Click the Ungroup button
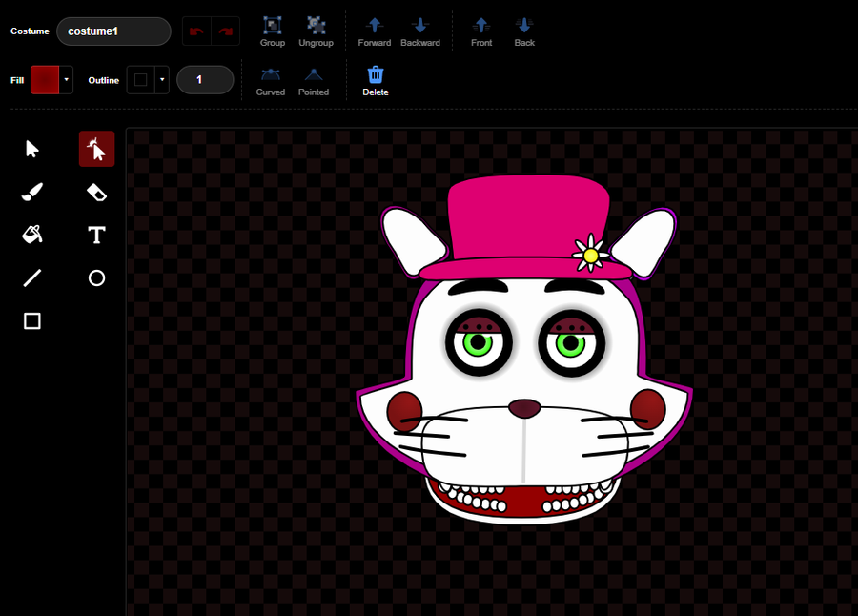Viewport: 858px width, 616px height. click(316, 31)
